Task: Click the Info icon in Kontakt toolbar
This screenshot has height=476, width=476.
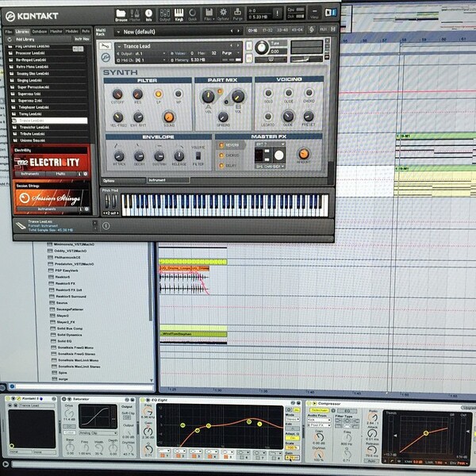Action: [148, 14]
